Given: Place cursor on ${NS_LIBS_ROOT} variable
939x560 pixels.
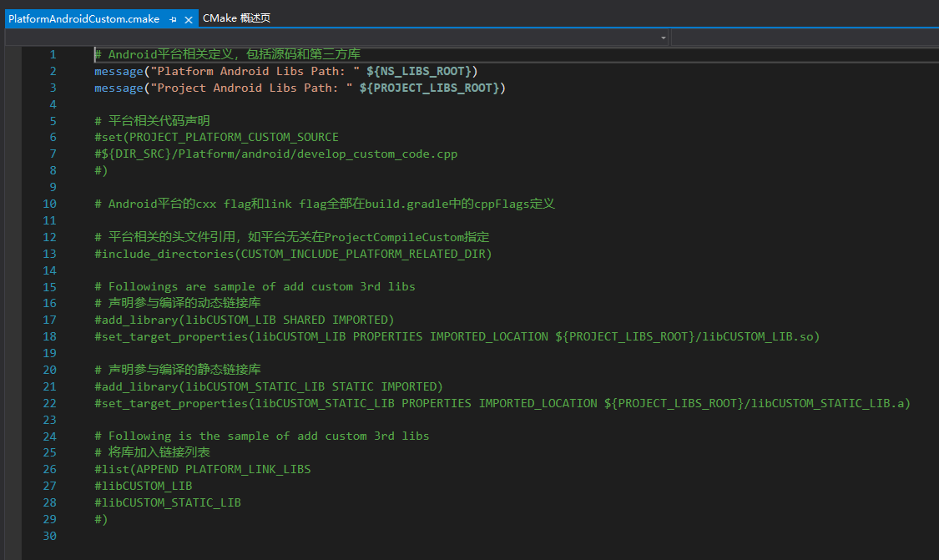Looking at the screenshot, I should [422, 71].
